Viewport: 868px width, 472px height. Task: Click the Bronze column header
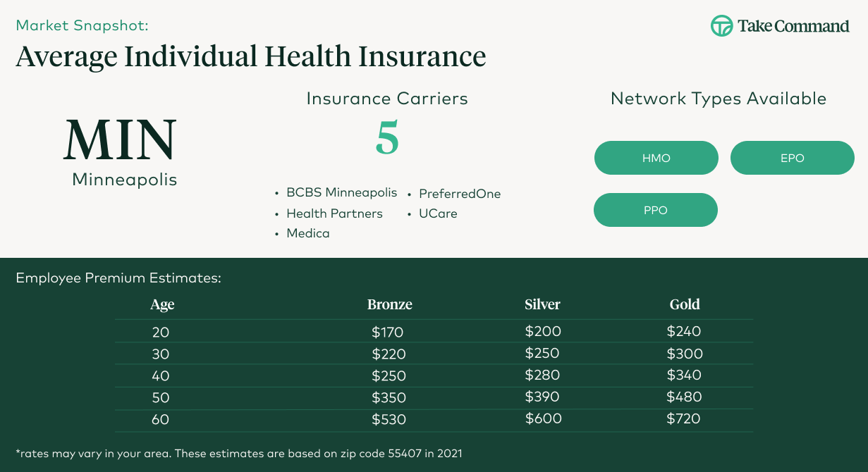pyautogui.click(x=389, y=305)
